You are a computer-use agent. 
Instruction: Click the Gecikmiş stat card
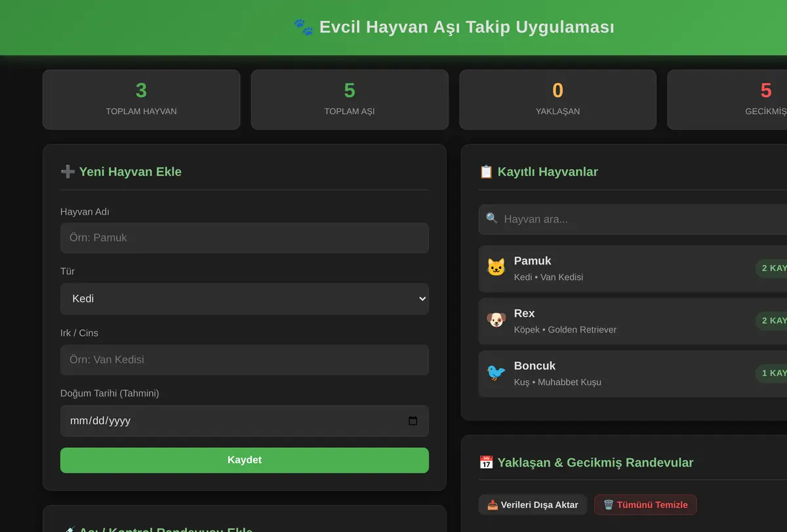pyautogui.click(x=727, y=100)
